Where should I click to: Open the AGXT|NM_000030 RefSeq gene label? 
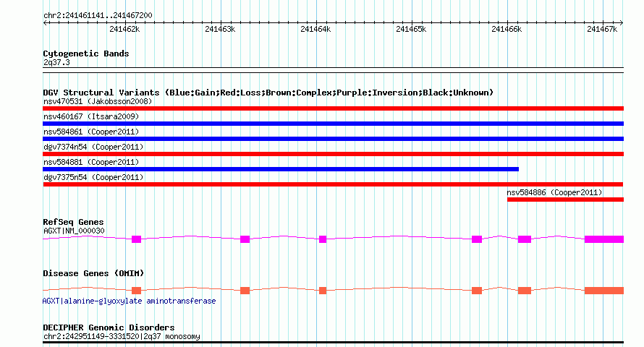(x=74, y=231)
